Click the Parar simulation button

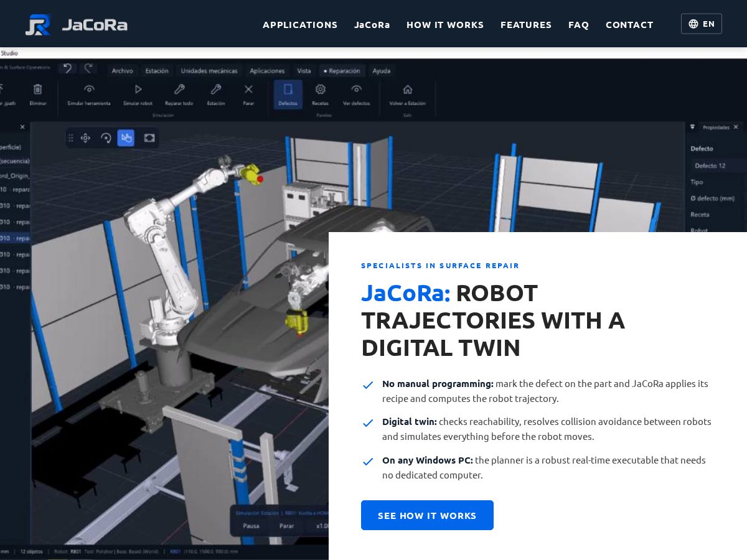point(286,526)
